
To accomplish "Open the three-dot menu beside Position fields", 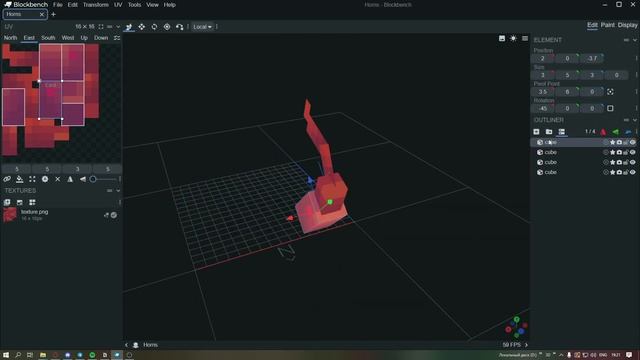I will pos(636,58).
